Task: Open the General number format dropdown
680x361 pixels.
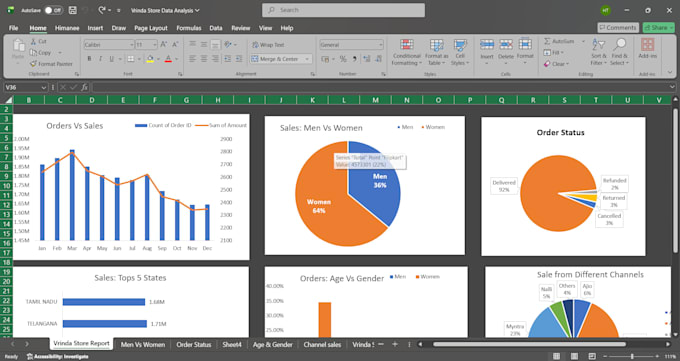Action: 380,45
